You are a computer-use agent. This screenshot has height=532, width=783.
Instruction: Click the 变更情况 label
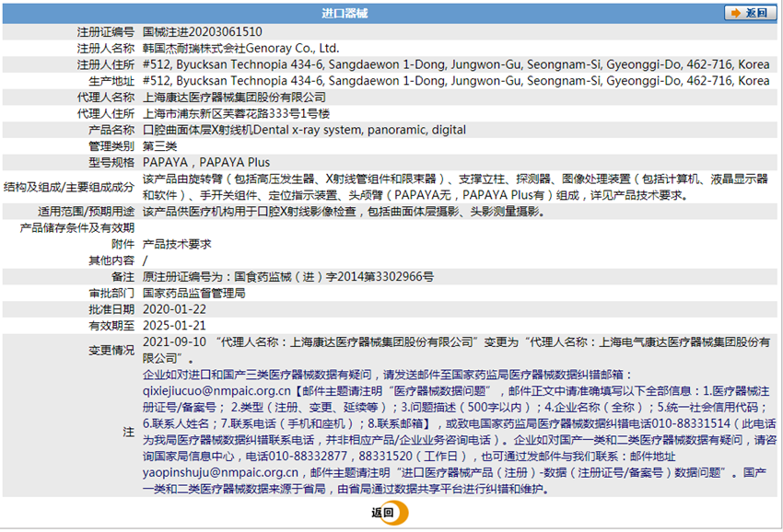tap(111, 351)
